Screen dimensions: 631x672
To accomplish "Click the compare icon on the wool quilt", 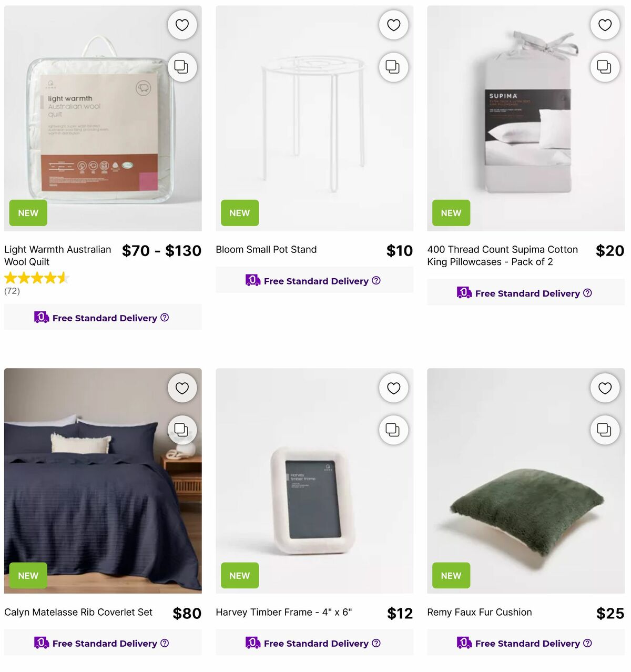I will tap(182, 67).
